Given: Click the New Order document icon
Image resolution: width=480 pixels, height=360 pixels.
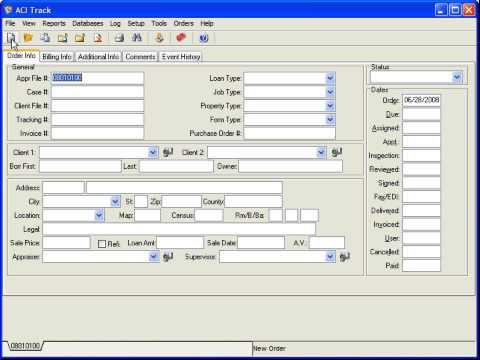Looking at the screenshot, I should click(11, 38).
